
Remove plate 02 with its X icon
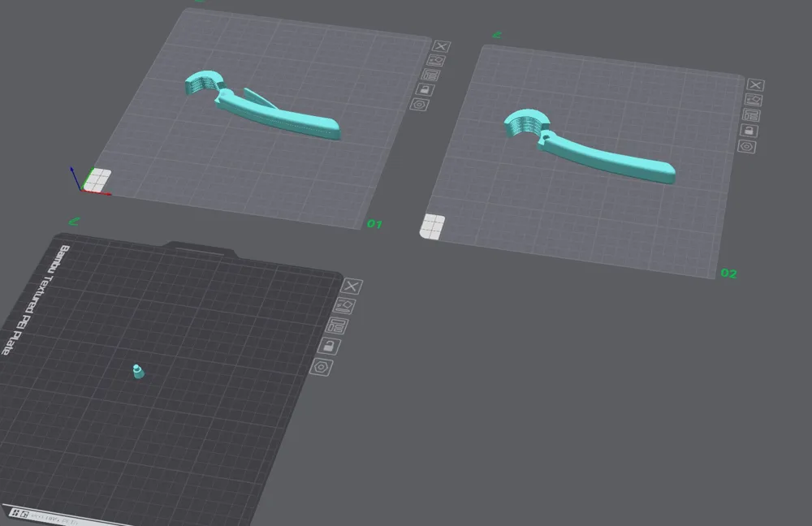[x=755, y=85]
